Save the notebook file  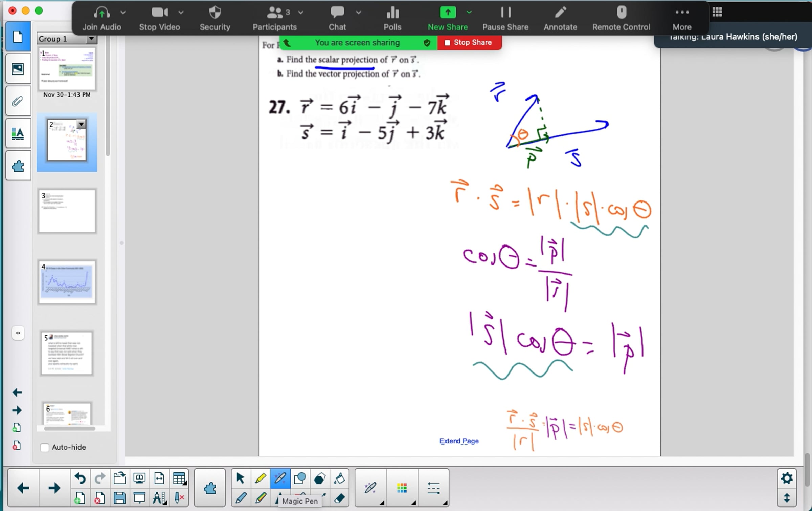pyautogui.click(x=119, y=498)
